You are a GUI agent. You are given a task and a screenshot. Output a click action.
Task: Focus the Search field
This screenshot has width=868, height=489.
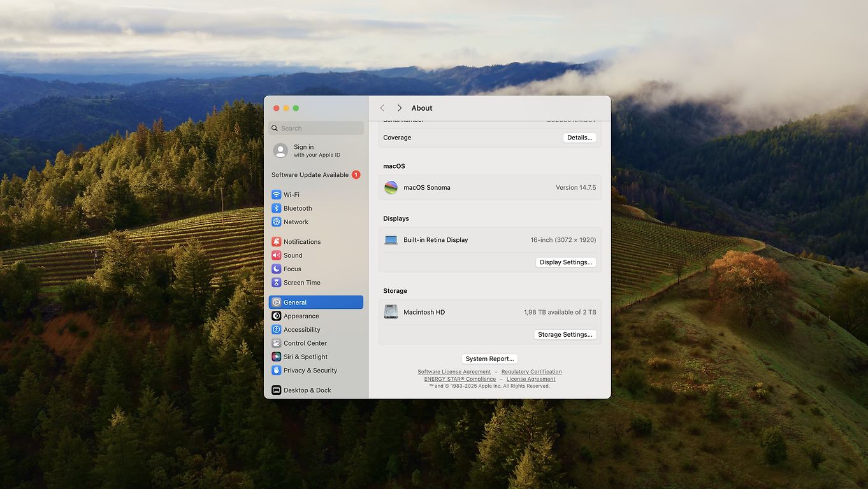point(316,128)
